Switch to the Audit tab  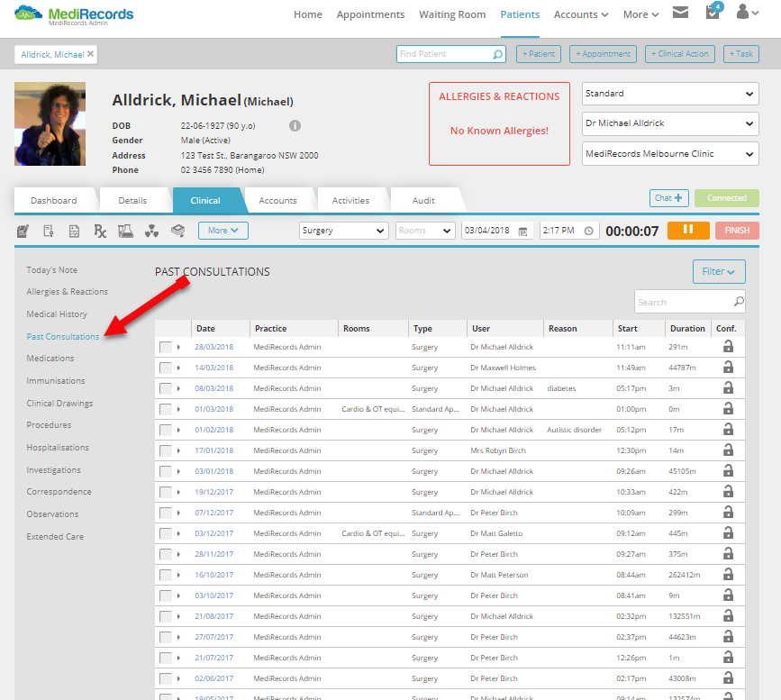[423, 200]
